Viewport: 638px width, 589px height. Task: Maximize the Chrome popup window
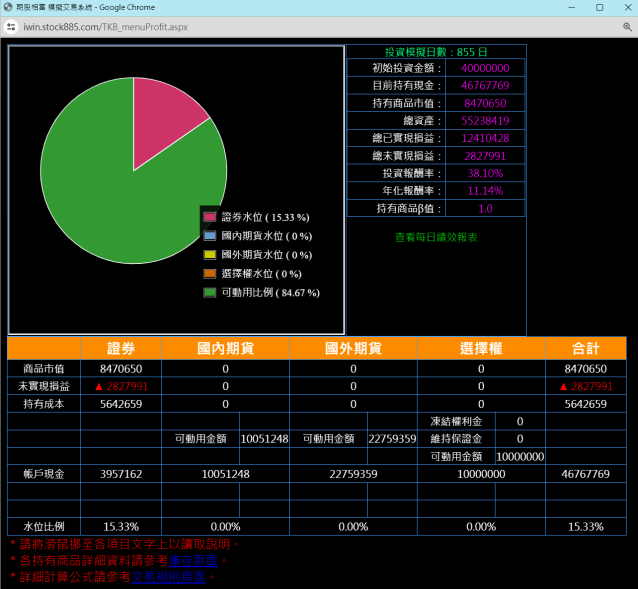(599, 7)
